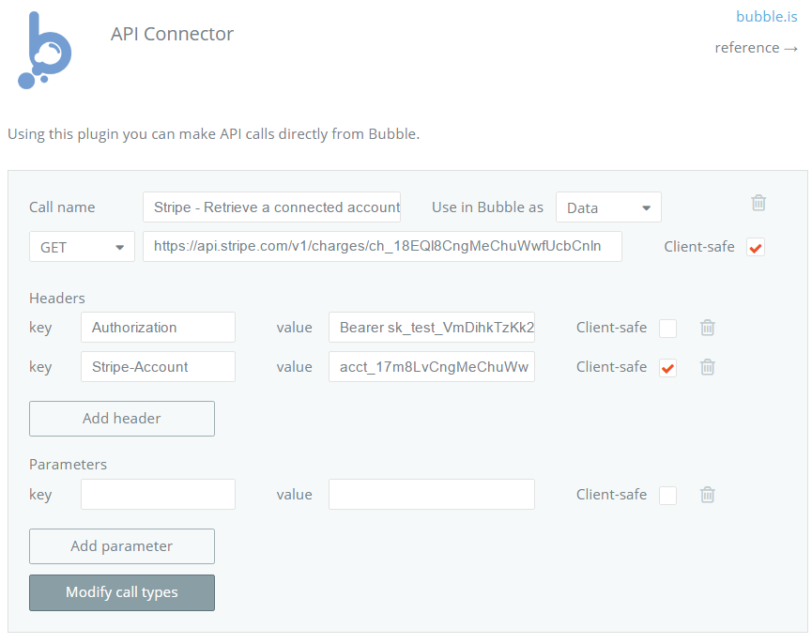
Task: Click the Headers section label
Action: coord(57,299)
